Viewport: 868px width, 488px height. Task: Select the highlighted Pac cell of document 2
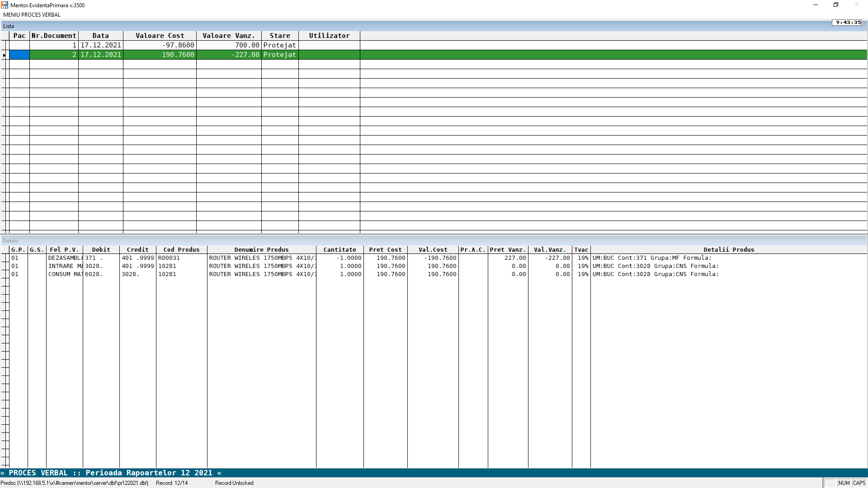coord(19,55)
